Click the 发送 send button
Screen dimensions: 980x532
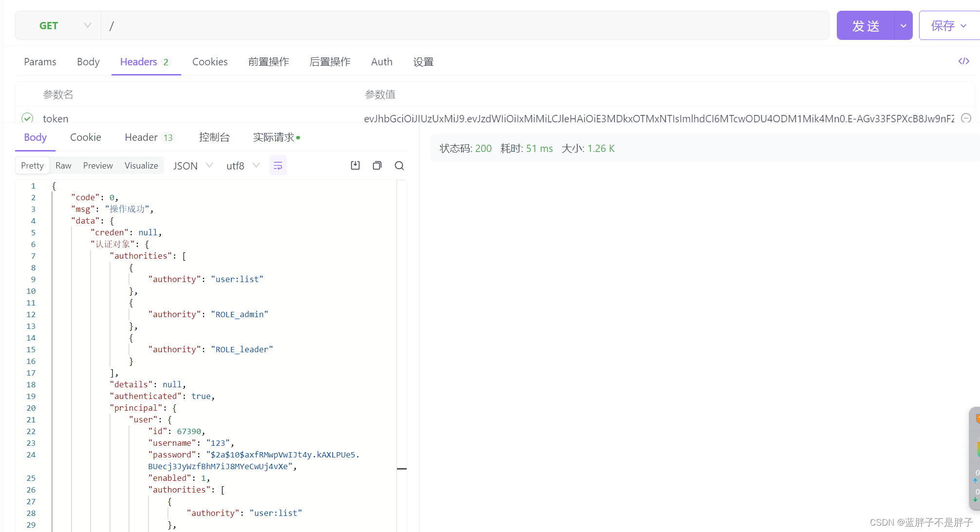pyautogui.click(x=866, y=26)
